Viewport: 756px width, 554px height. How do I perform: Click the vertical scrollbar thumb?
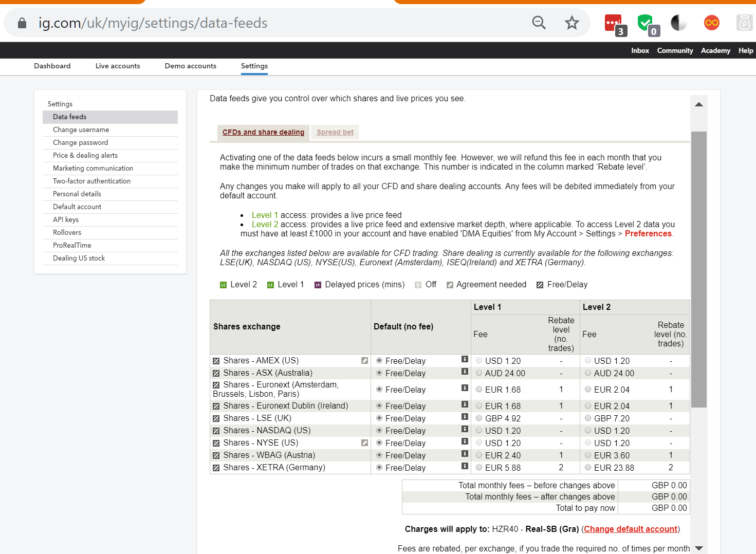(x=699, y=269)
